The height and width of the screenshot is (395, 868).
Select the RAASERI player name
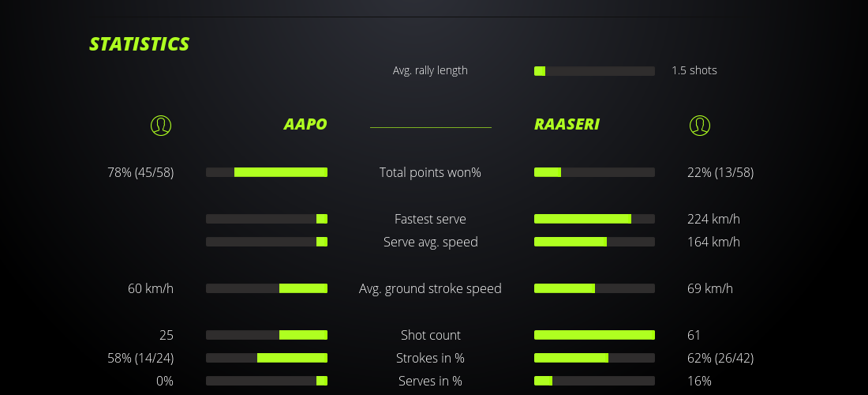[567, 124]
